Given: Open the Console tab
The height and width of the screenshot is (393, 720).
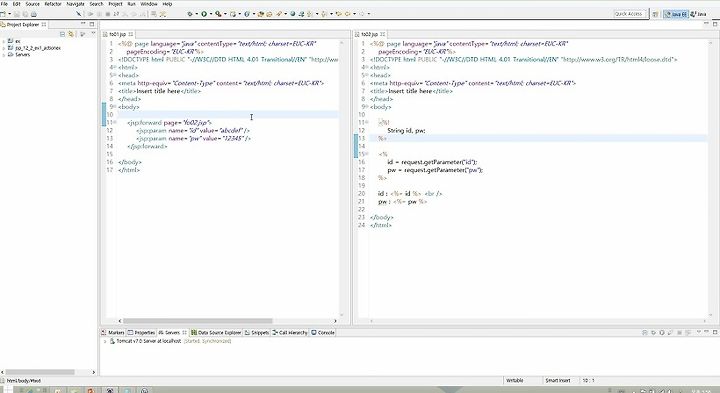Looking at the screenshot, I should point(323,332).
